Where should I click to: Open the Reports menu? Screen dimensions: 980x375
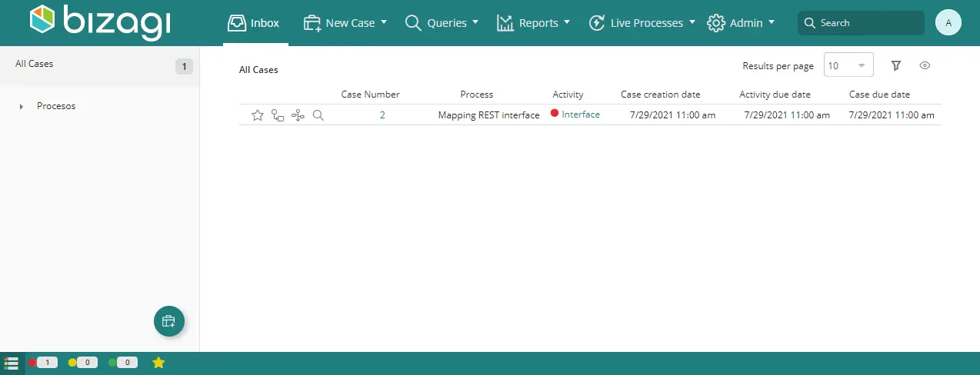click(x=533, y=23)
